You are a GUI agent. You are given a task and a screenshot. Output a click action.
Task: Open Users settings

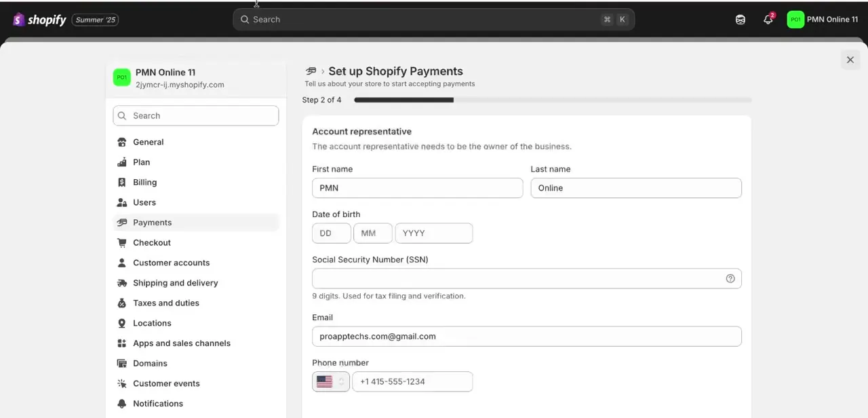pos(196,202)
